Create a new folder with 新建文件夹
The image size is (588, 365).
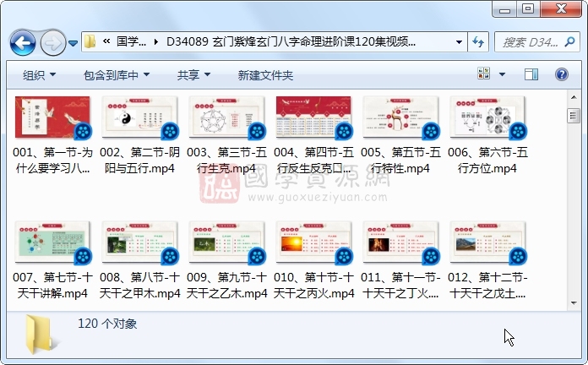pos(265,75)
